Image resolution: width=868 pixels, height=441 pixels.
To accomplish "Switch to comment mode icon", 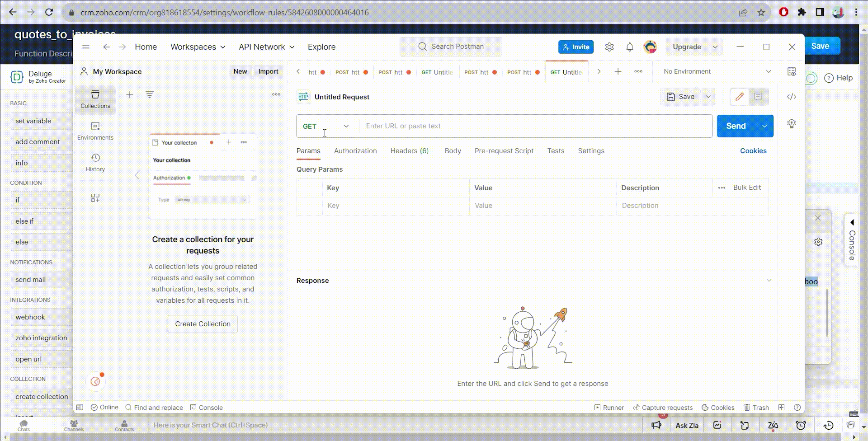I will click(758, 97).
